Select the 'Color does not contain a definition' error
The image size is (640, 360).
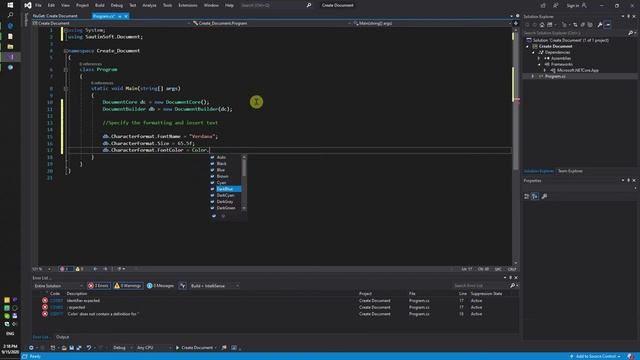click(x=276, y=314)
